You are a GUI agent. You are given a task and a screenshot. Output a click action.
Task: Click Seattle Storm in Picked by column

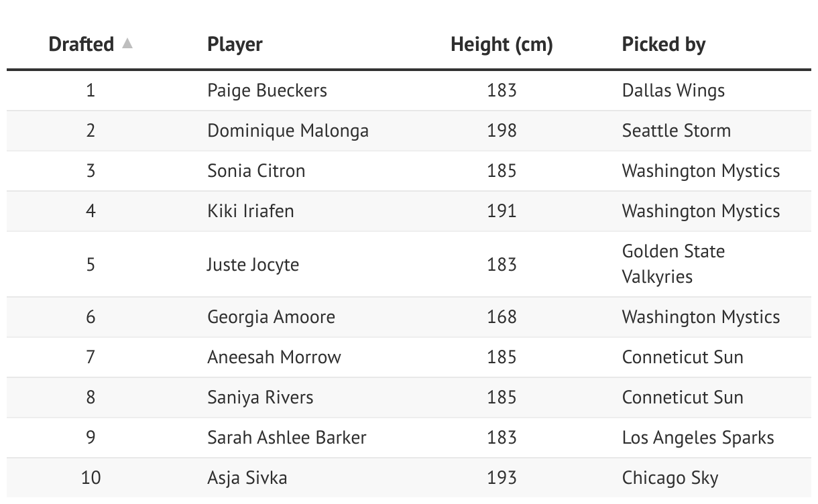click(x=676, y=131)
